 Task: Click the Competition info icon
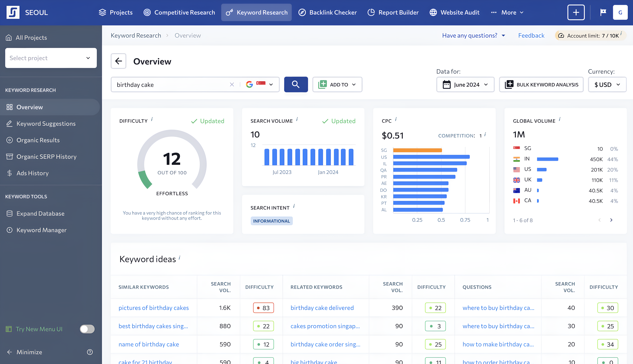pyautogui.click(x=485, y=134)
